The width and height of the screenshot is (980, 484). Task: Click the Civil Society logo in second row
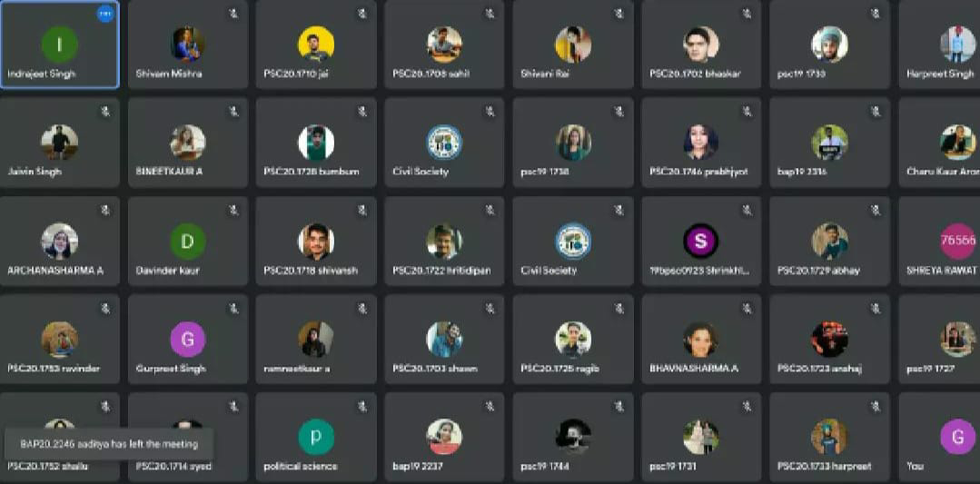(444, 143)
